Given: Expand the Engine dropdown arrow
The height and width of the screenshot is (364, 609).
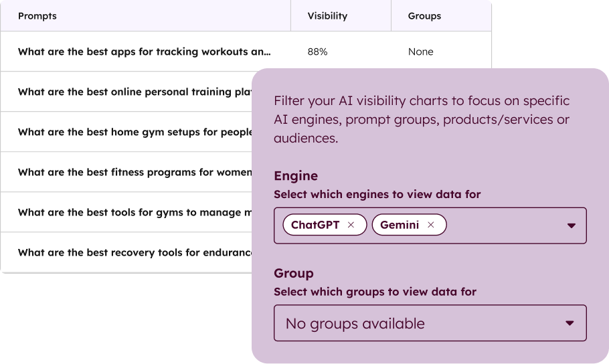Looking at the screenshot, I should click(571, 225).
